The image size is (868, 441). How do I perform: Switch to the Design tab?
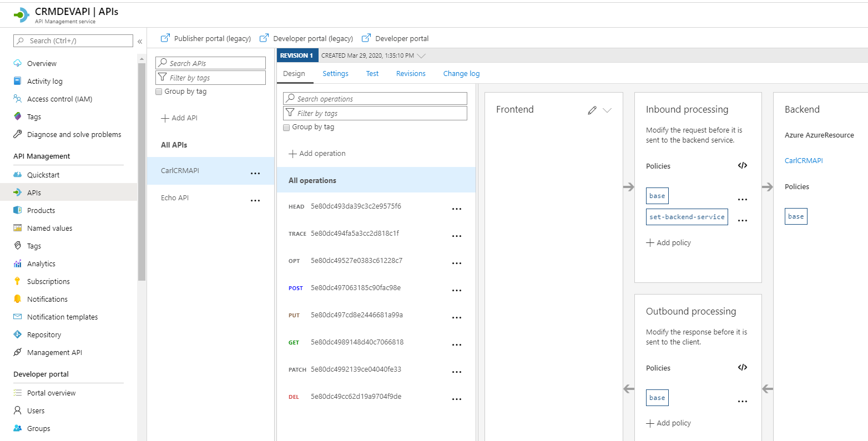click(x=294, y=73)
